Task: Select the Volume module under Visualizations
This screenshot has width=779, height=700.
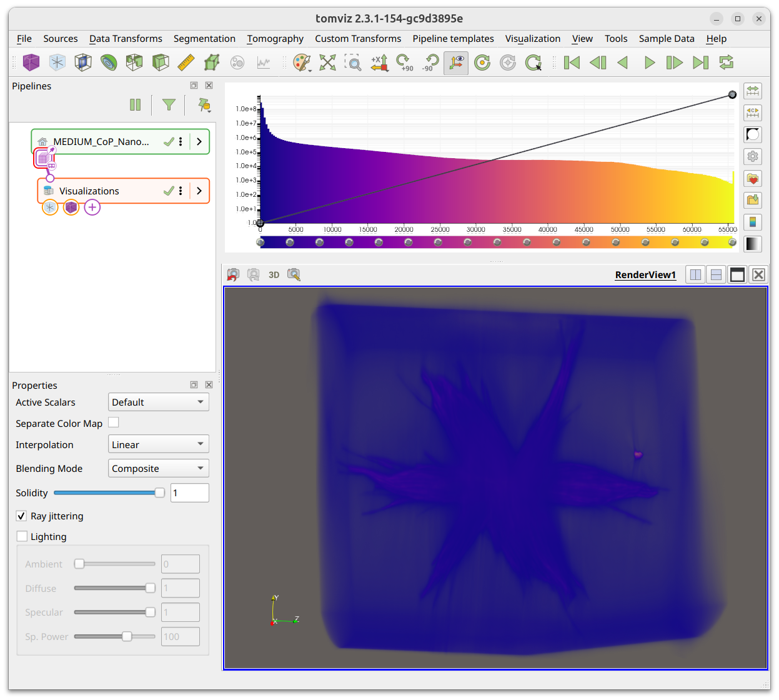Action: (x=71, y=207)
